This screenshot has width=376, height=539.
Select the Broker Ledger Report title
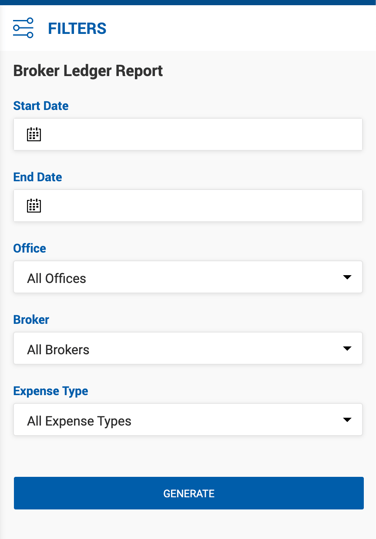88,71
